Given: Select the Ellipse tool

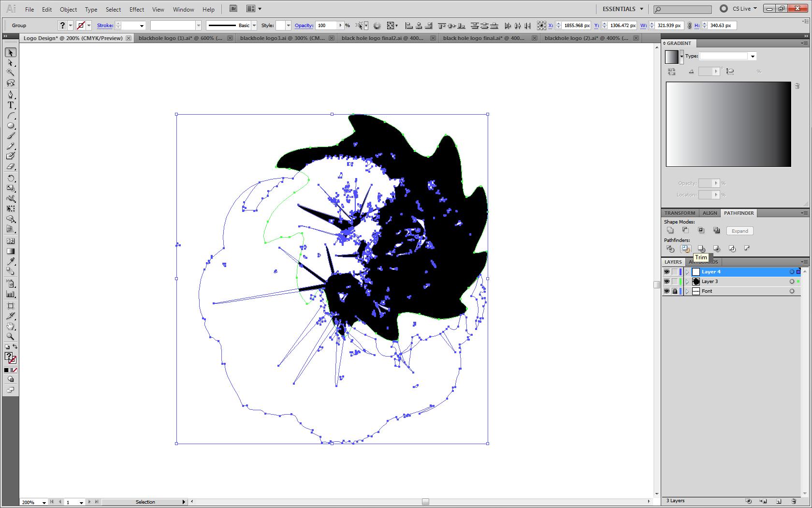Looking at the screenshot, I should [11, 126].
